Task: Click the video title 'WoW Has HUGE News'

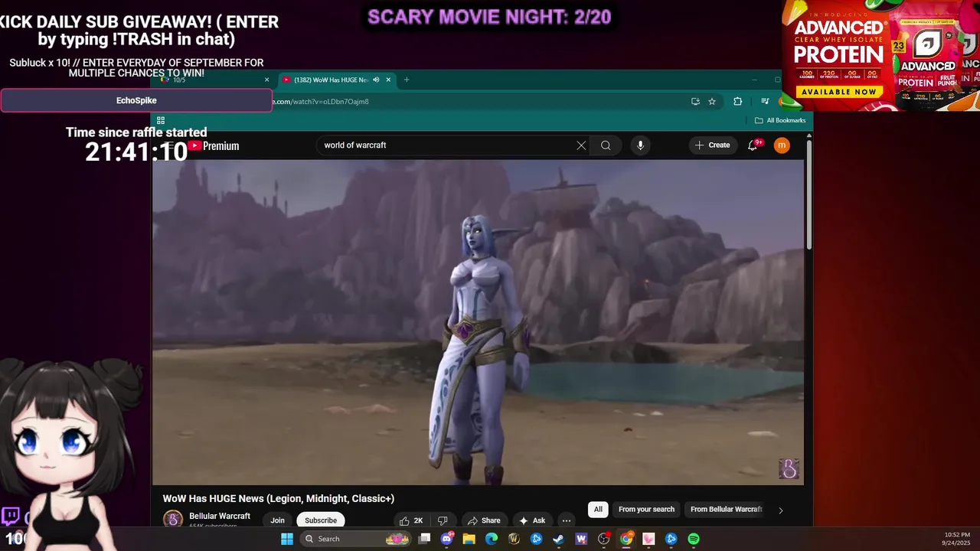Action: coord(279,498)
